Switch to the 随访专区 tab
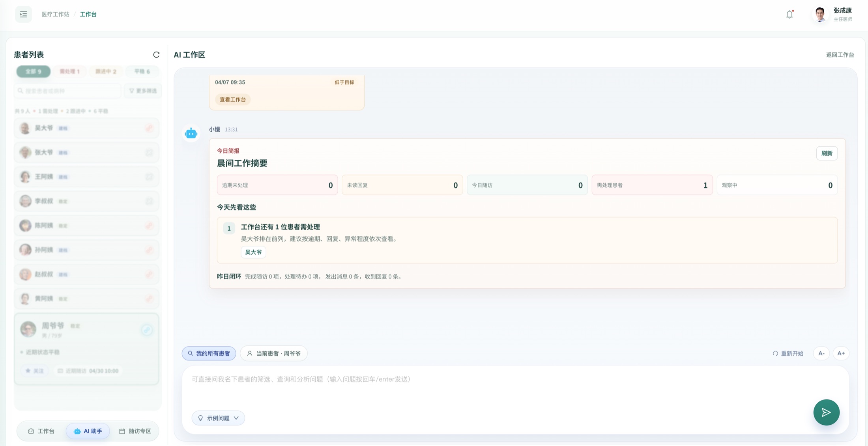 coord(135,431)
